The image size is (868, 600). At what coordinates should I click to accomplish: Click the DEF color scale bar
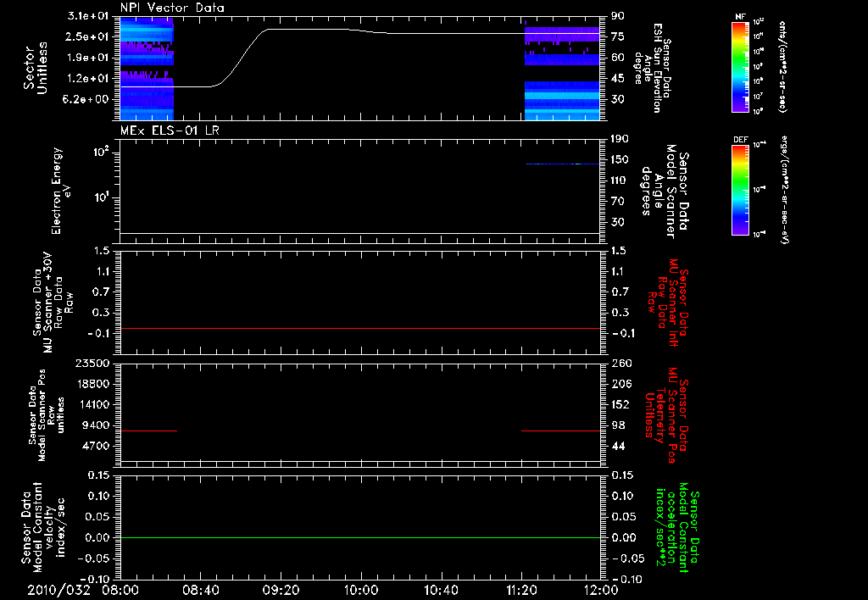pos(740,190)
